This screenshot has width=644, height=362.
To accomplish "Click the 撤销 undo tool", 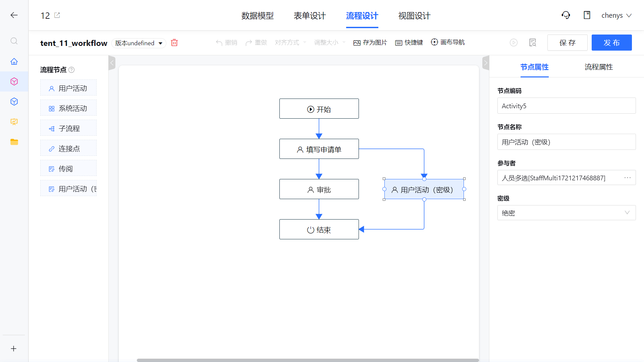I will coord(227,43).
